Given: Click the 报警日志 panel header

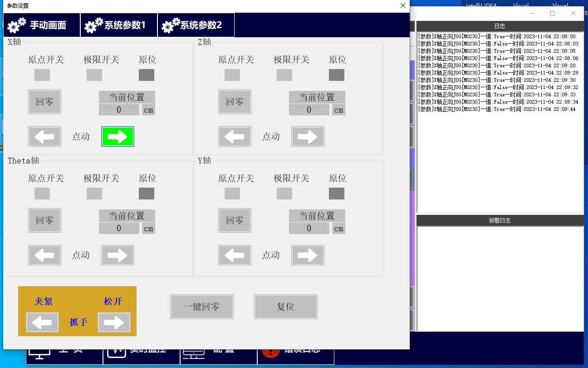Looking at the screenshot, I should [500, 220].
